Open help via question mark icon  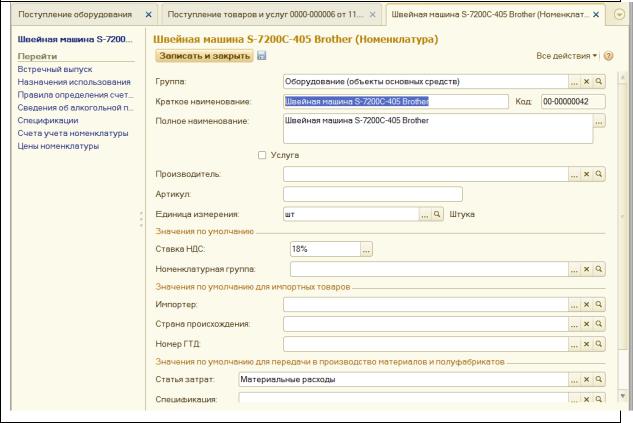[x=608, y=56]
